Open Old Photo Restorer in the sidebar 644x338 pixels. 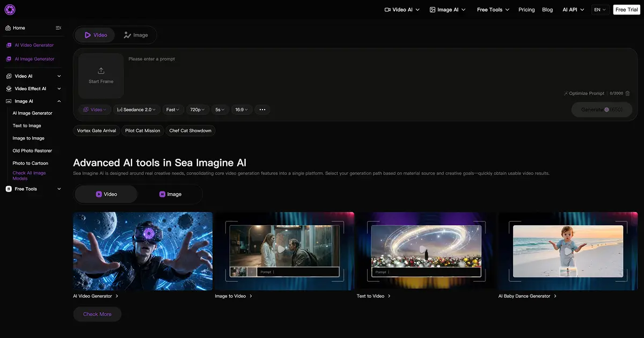pos(32,151)
